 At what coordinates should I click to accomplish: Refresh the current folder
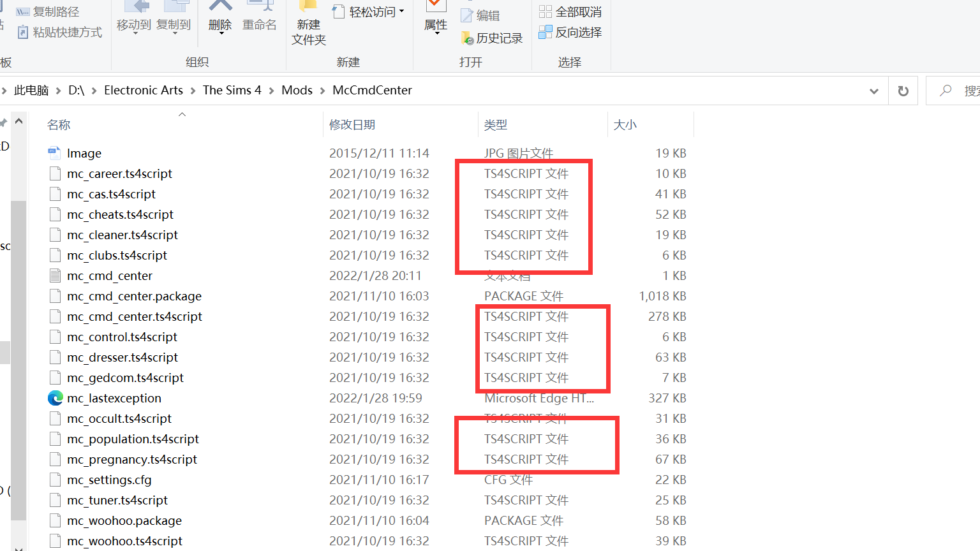[903, 91]
